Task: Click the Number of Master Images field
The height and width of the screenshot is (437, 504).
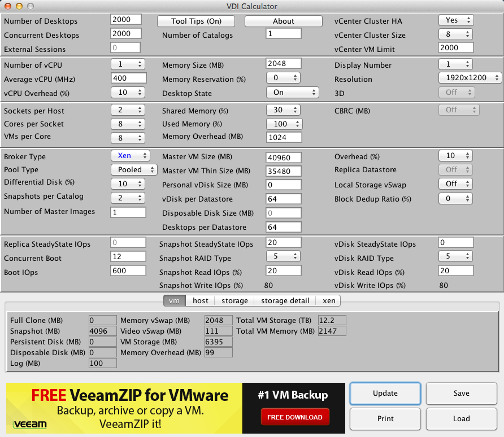Action: click(x=128, y=212)
